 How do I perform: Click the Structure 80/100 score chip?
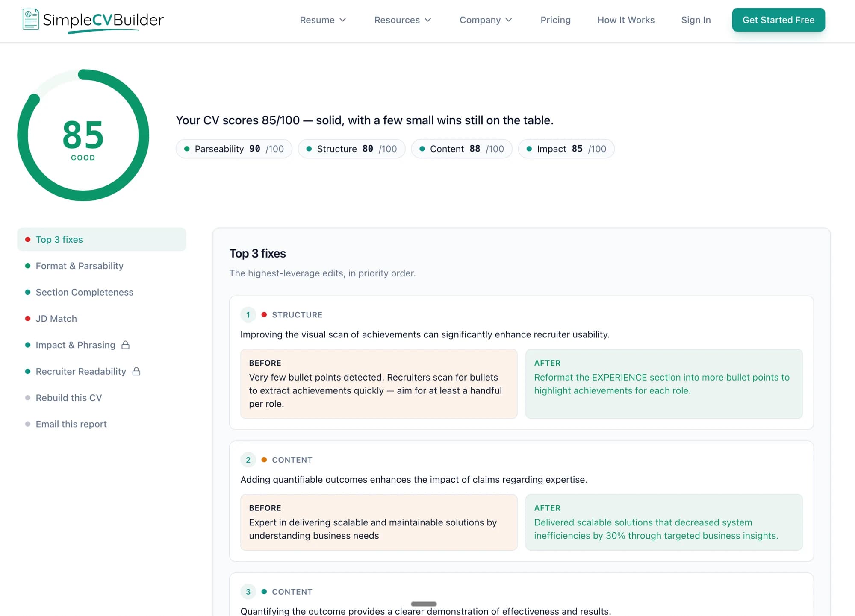pos(351,149)
